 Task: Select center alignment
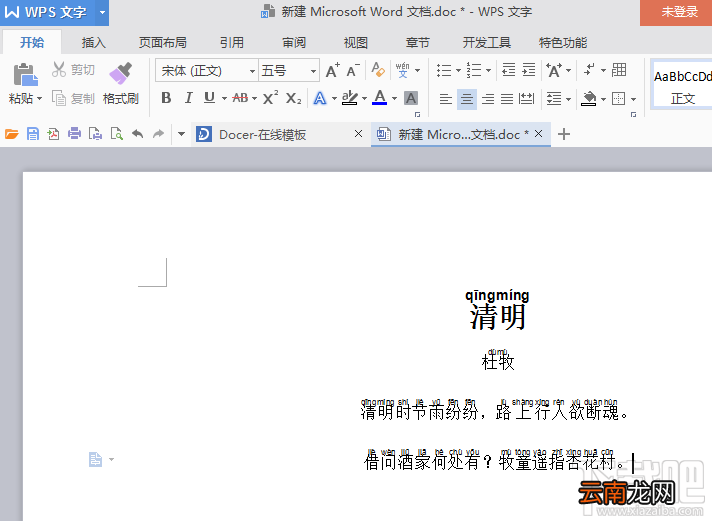pos(467,99)
